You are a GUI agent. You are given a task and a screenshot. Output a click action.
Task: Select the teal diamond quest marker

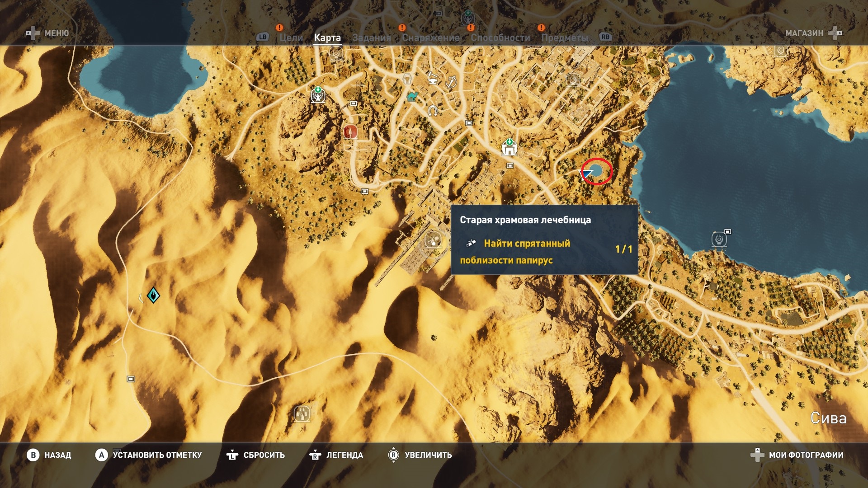click(x=153, y=295)
